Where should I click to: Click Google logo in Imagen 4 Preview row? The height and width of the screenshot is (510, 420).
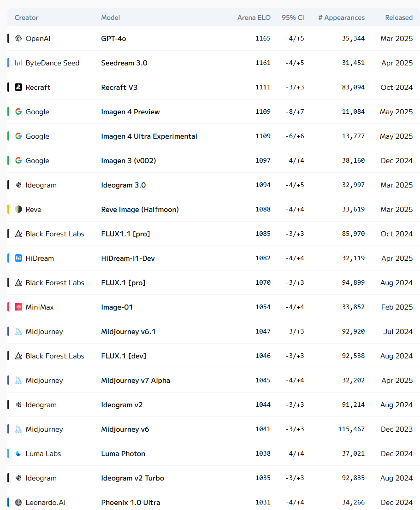(x=18, y=111)
